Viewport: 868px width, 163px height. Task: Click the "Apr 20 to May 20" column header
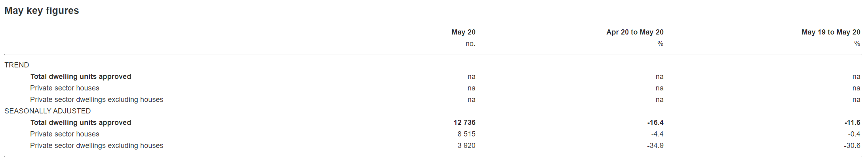(635, 32)
